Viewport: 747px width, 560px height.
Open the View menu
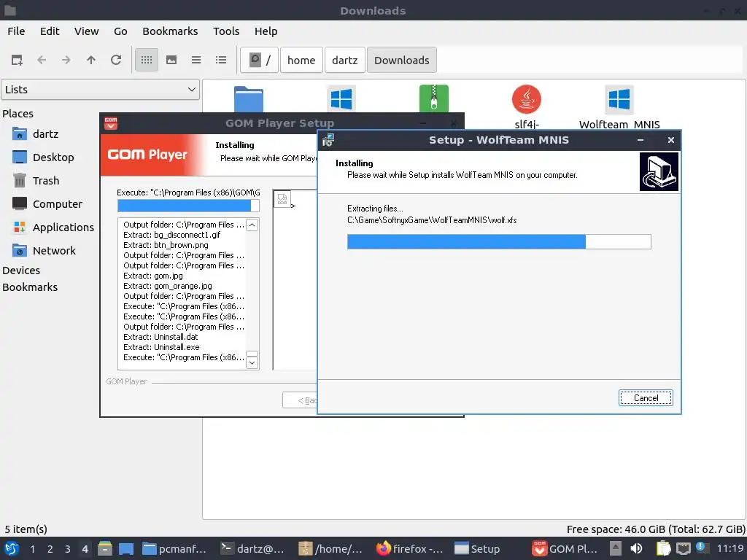pos(86,31)
